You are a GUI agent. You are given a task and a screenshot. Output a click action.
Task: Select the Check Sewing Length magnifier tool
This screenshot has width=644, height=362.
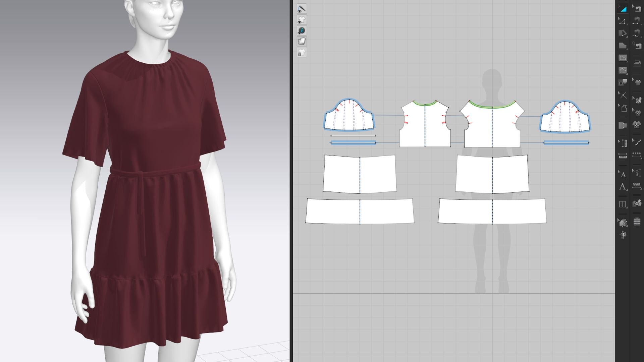click(x=637, y=46)
